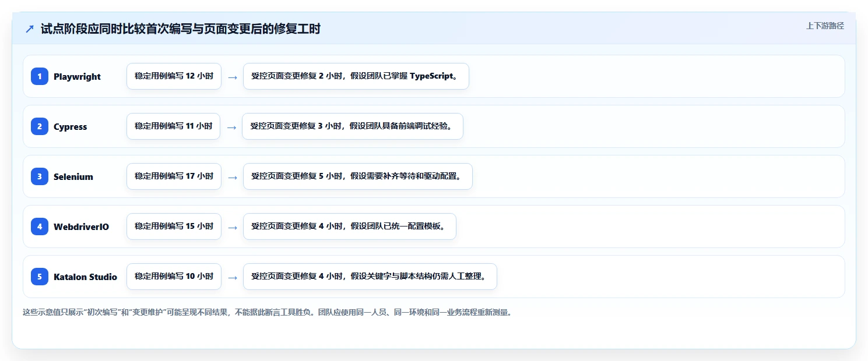Viewport: 868px width, 361px height.
Task: Click the number 4 badge for WebdriverIO
Action: (40, 226)
